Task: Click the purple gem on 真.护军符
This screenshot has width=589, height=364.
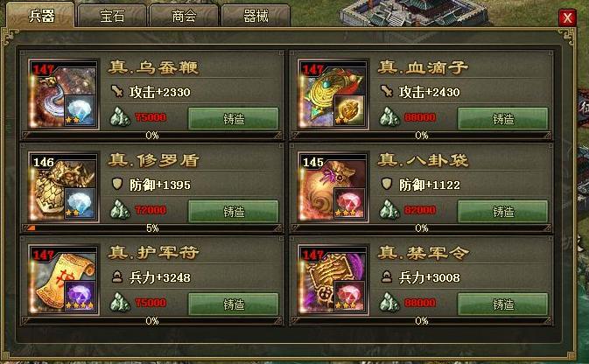Action: tap(80, 296)
